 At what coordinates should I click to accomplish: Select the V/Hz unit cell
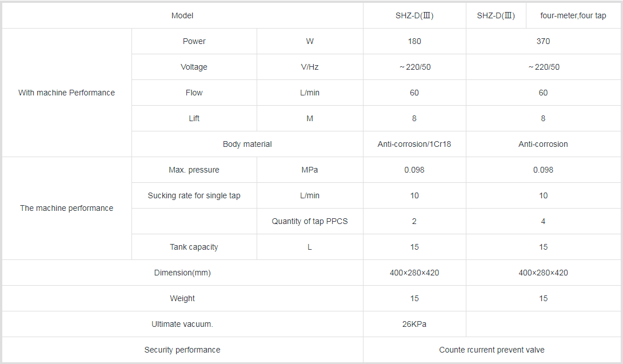(x=310, y=67)
